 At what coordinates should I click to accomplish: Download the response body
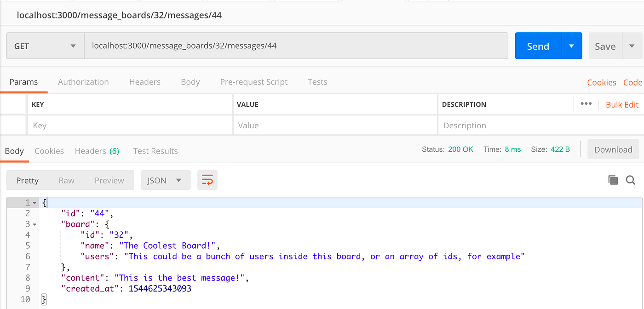[613, 149]
